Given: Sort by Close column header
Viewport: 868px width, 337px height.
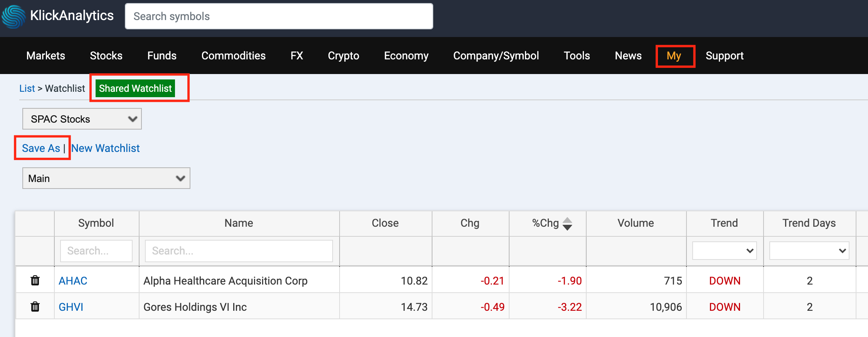Looking at the screenshot, I should [385, 223].
